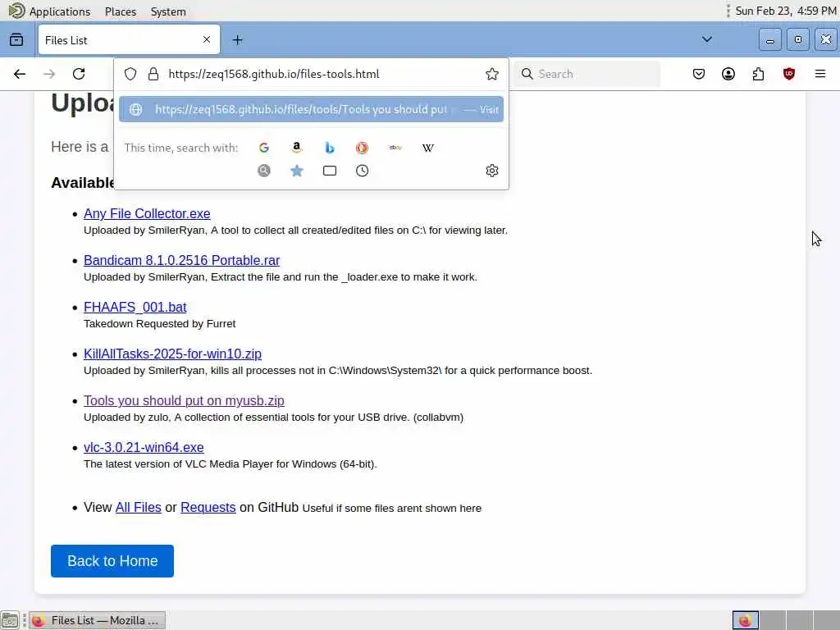The image size is (840, 630).
Task: Open the uBlock Origin extension icon
Action: tap(788, 74)
